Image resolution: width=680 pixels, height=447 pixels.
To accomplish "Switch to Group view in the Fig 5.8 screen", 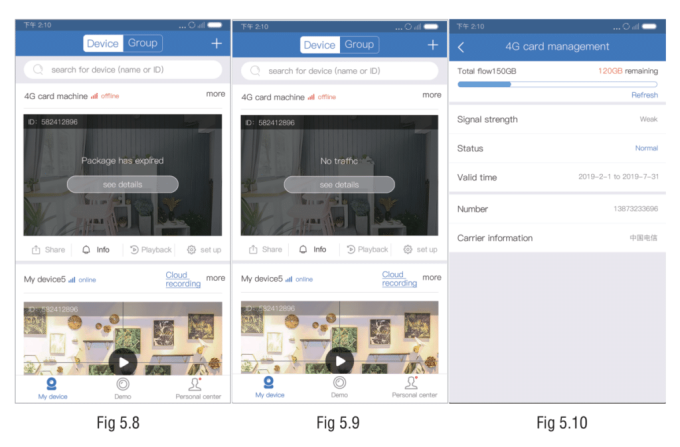I will pyautogui.click(x=142, y=43).
